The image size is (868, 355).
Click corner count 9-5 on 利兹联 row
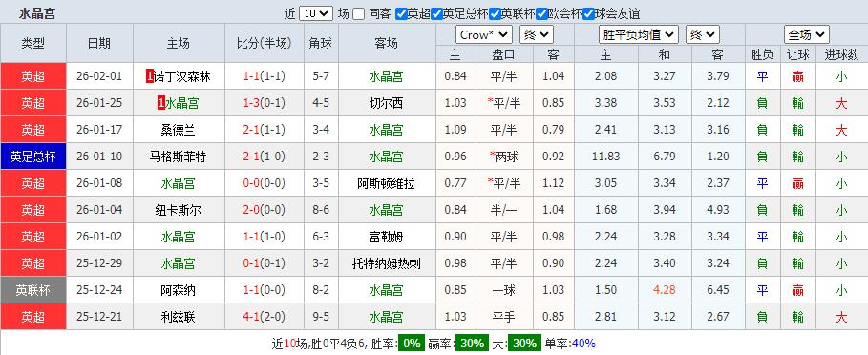tap(321, 318)
